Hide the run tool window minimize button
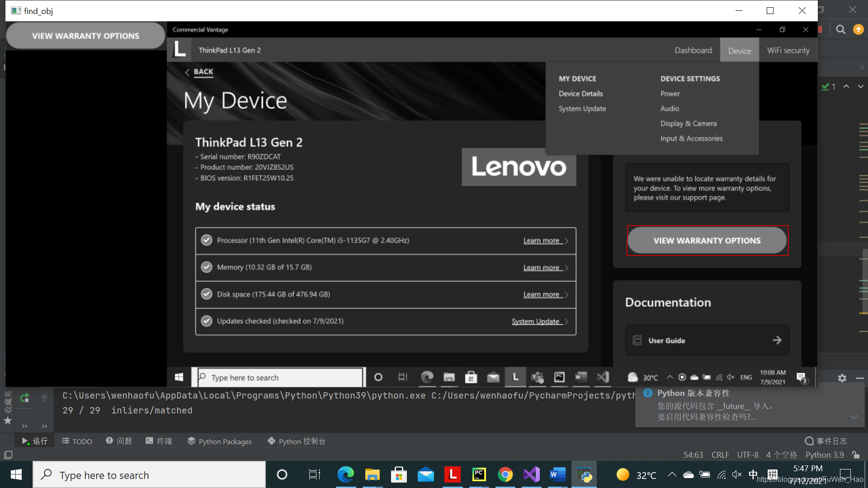868x488 pixels. pos(859,378)
